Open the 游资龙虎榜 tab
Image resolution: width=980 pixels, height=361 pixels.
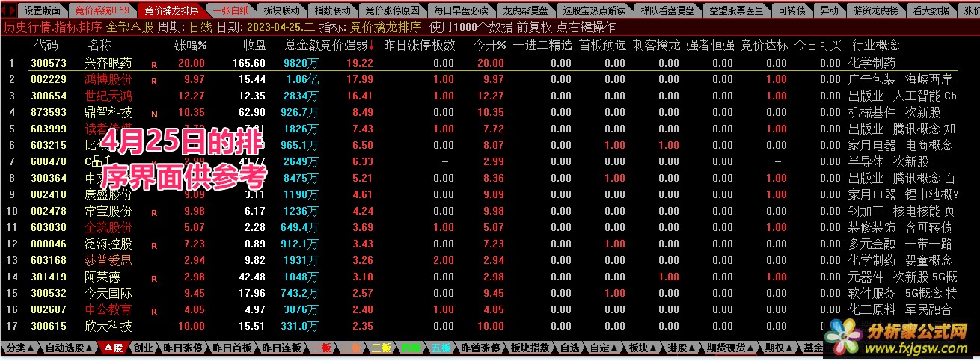pos(876,10)
